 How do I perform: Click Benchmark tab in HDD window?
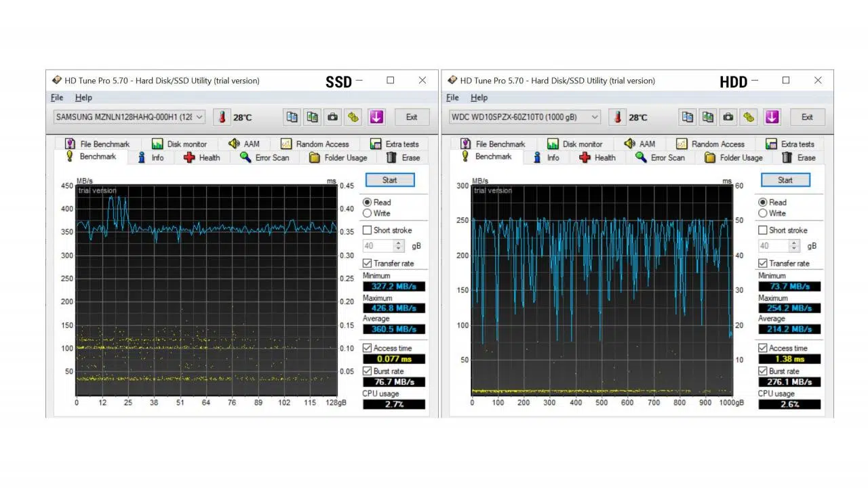(486, 157)
